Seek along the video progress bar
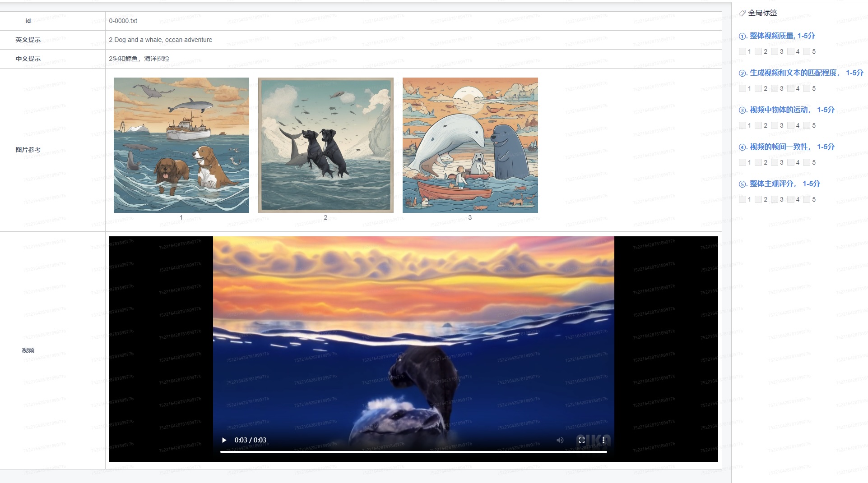Screen dimensions: 868x483 pos(413,451)
